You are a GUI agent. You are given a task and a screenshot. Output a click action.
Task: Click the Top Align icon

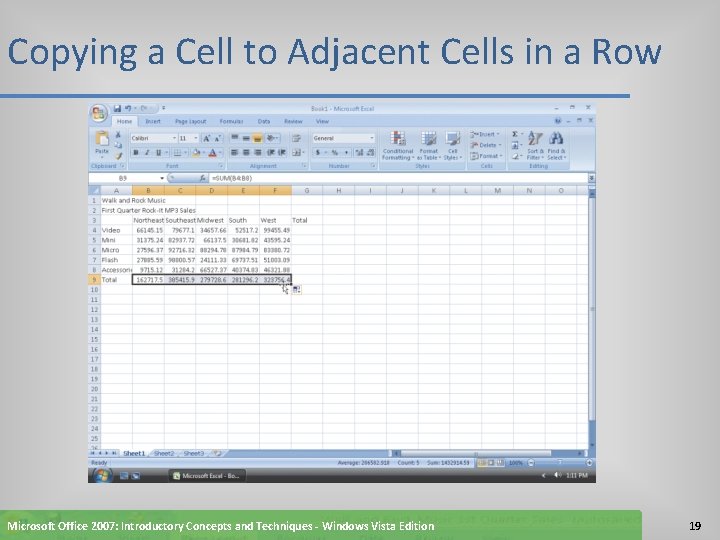pos(235,138)
